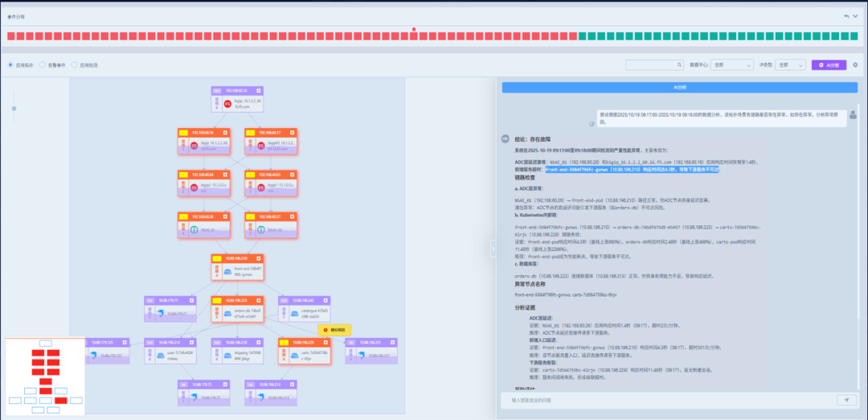Select the 应用检测 radio button

pyautogui.click(x=75, y=65)
